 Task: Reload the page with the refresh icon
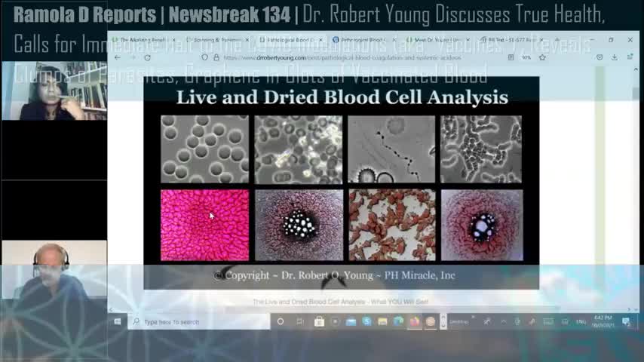[148, 58]
